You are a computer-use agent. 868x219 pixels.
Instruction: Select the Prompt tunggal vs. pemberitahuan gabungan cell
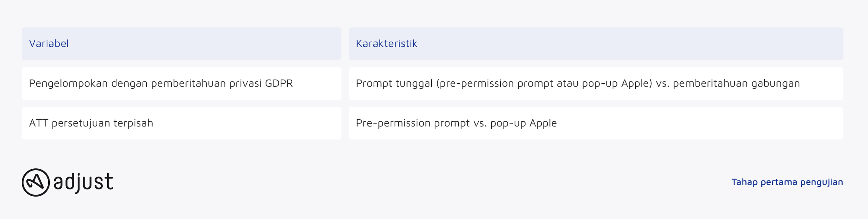(x=596, y=83)
